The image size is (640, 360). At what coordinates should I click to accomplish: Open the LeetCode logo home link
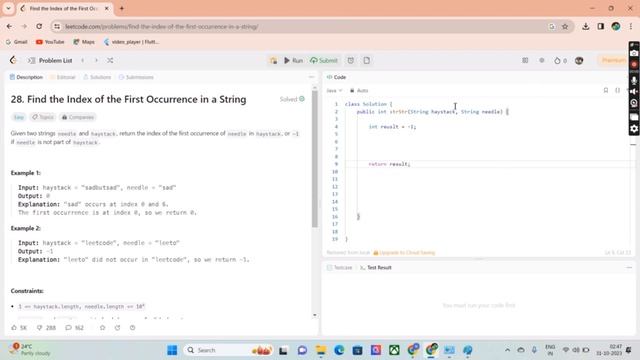[x=13, y=60]
